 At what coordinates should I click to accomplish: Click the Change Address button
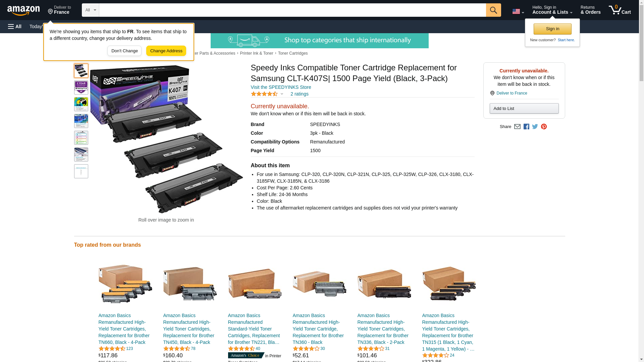[x=166, y=51]
